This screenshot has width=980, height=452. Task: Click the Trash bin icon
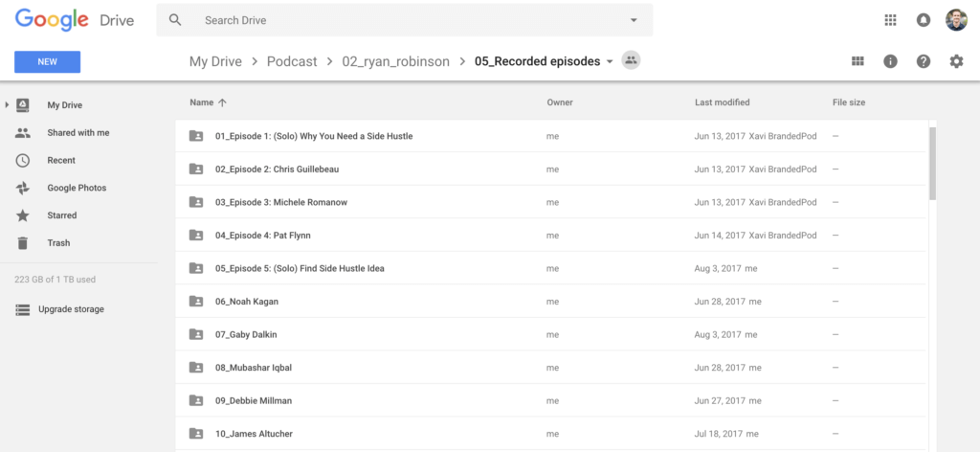coord(23,242)
